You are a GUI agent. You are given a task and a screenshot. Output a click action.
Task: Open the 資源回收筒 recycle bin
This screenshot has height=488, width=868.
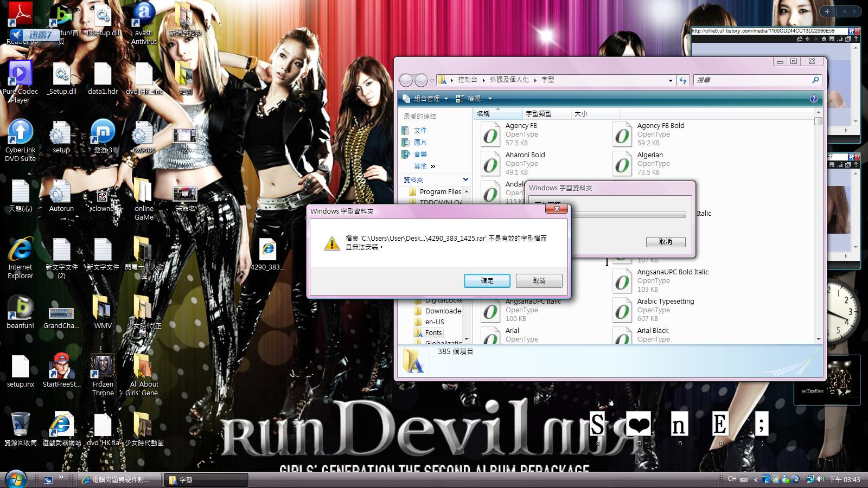(20, 429)
